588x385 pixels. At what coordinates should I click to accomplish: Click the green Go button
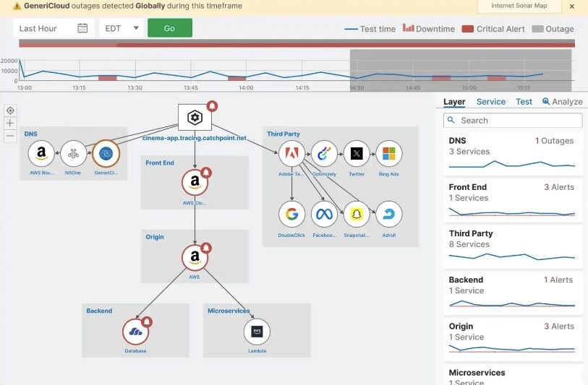(x=170, y=28)
